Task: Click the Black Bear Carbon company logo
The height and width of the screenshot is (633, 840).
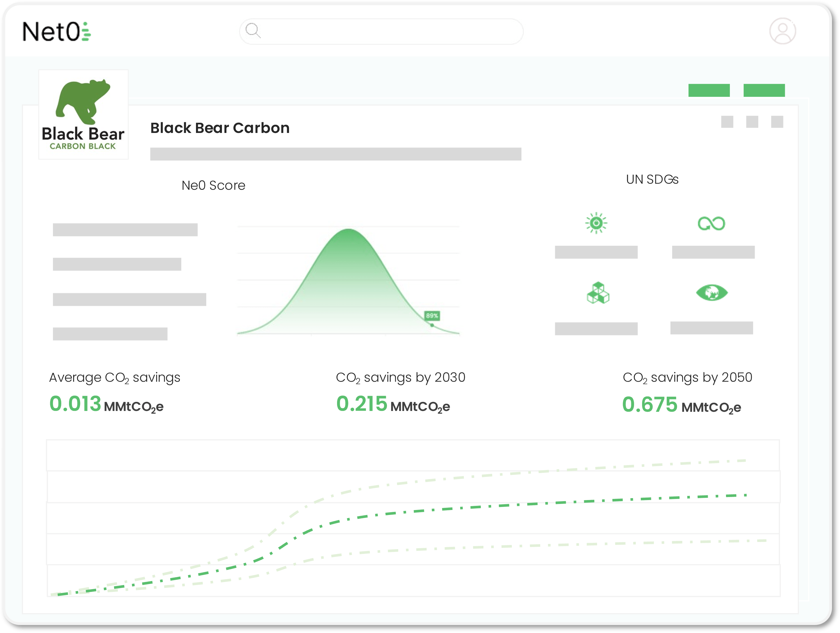Action: tap(84, 114)
